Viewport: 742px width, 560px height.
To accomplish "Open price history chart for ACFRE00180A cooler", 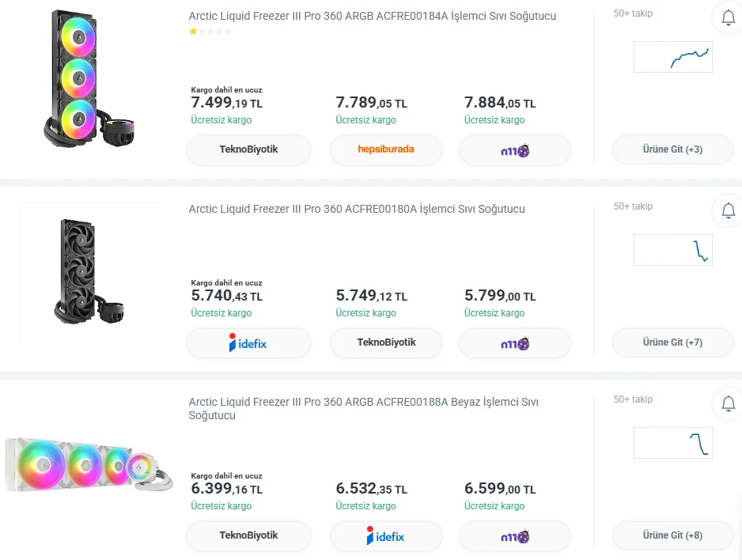I will pos(672,250).
